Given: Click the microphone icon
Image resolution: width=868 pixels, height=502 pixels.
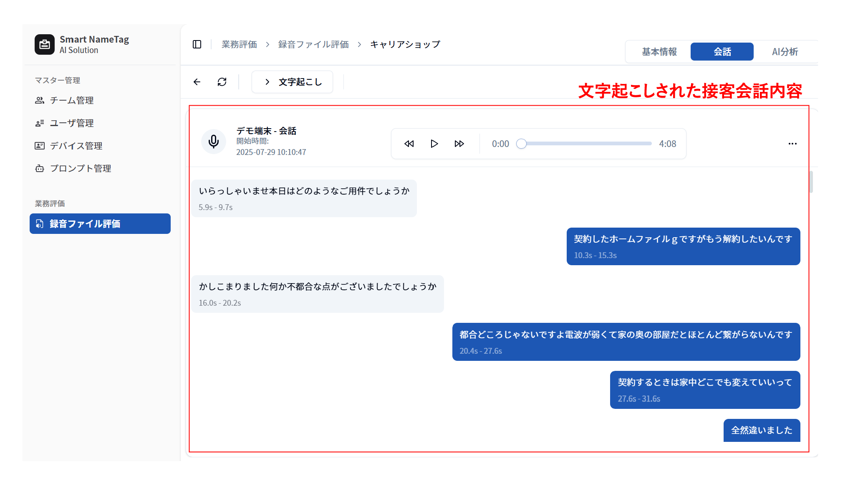Looking at the screenshot, I should 214,142.
